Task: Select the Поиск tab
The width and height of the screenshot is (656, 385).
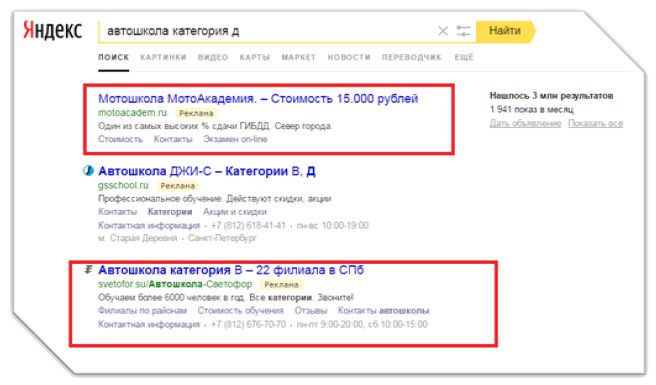Action: [x=113, y=57]
